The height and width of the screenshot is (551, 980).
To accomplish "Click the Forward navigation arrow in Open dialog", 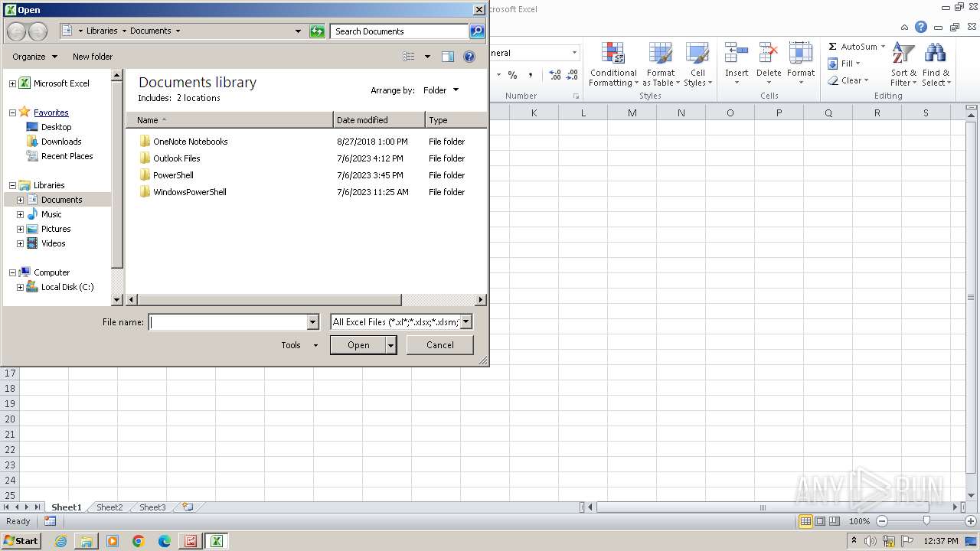I will pyautogui.click(x=38, y=31).
